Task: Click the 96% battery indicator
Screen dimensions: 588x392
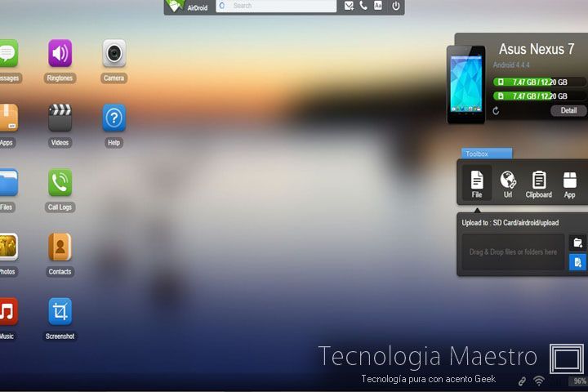Action: point(579,381)
